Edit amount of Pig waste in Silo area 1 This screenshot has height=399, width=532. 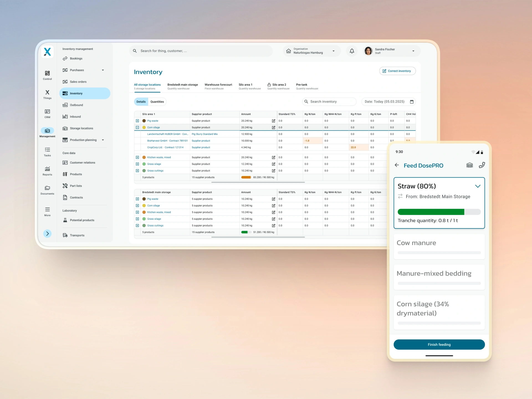(273, 121)
